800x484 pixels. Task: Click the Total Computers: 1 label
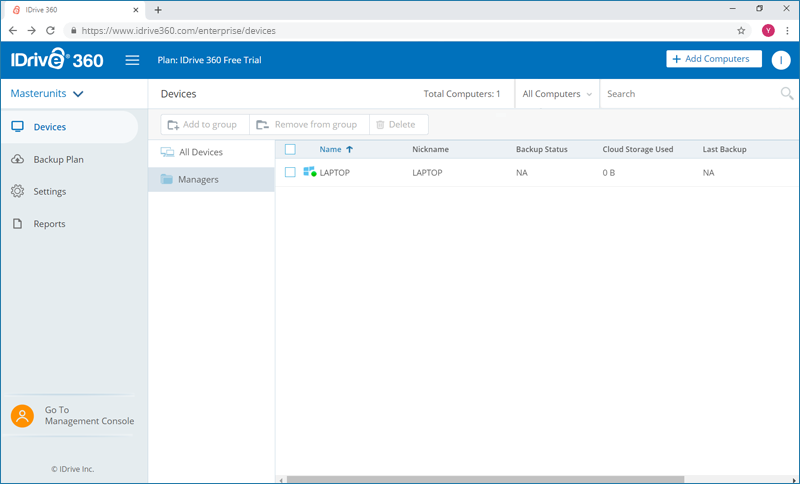(462, 94)
